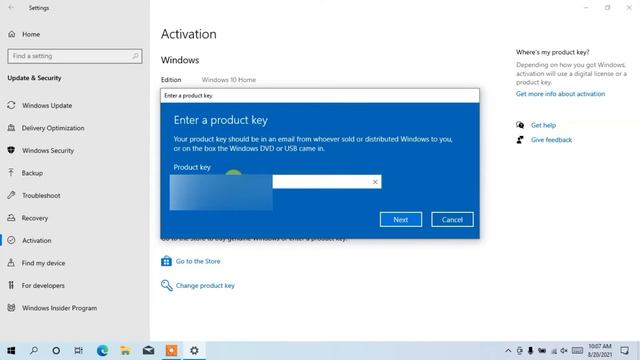
Task: Focus the Find a setting search box
Action: (75, 56)
